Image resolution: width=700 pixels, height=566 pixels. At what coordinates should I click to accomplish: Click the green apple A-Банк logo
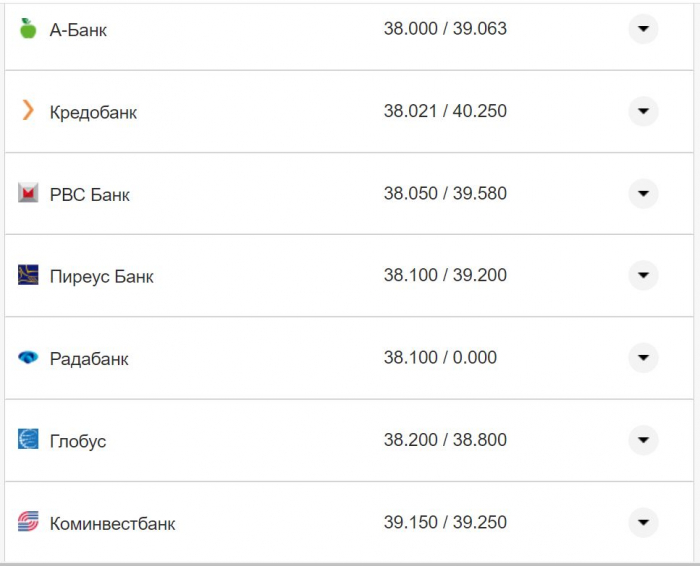(28, 29)
